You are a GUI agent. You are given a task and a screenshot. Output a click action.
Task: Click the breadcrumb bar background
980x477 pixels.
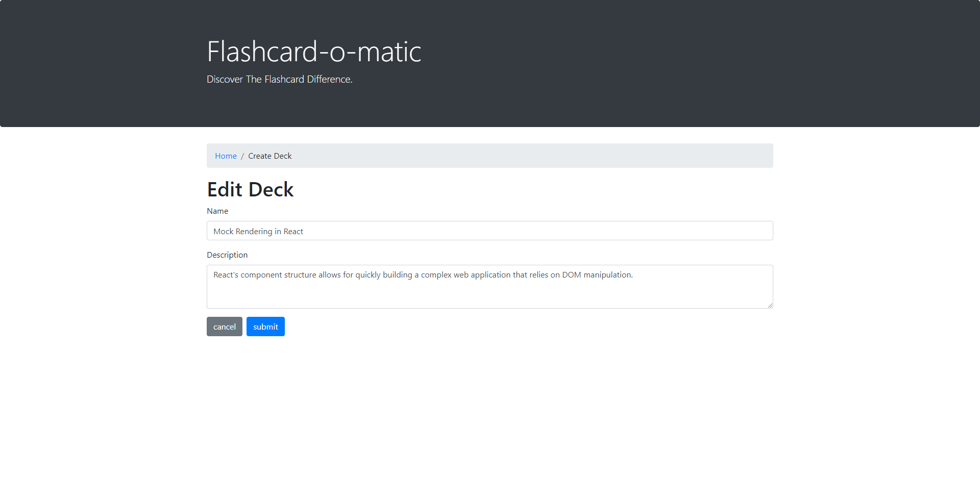click(x=561, y=156)
